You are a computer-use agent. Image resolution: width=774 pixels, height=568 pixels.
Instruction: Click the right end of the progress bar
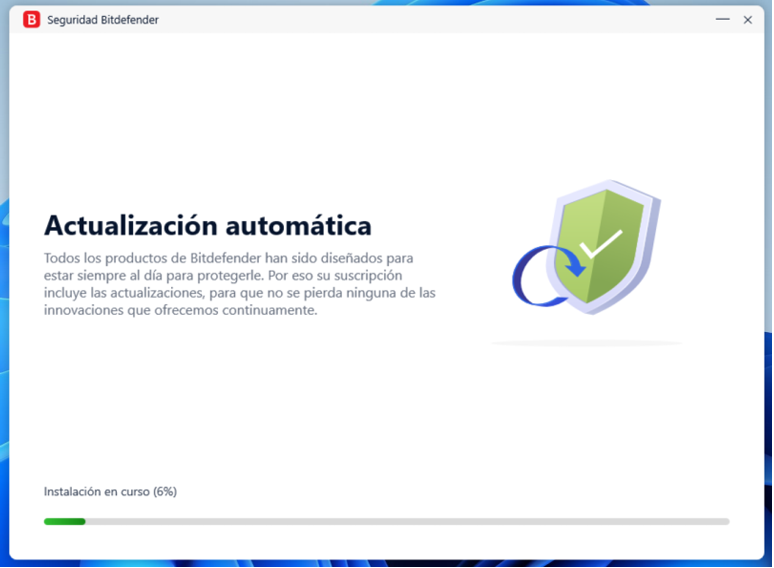pos(725,521)
